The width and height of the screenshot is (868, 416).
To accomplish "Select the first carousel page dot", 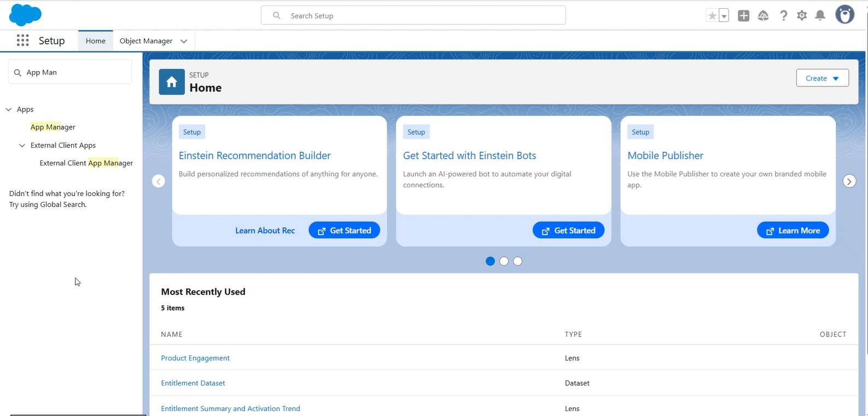I will (x=490, y=261).
